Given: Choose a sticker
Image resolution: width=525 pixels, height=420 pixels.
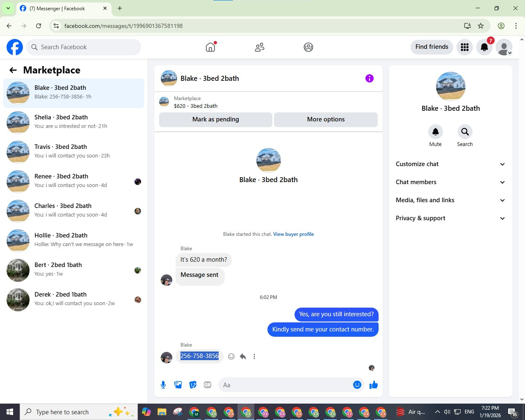Looking at the screenshot, I should [x=193, y=385].
